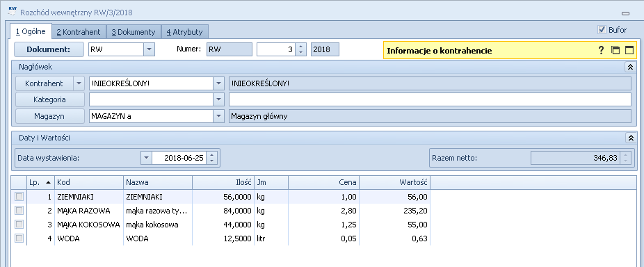644x267 pixels.
Task: Click the Magazyn button
Action: [49, 116]
